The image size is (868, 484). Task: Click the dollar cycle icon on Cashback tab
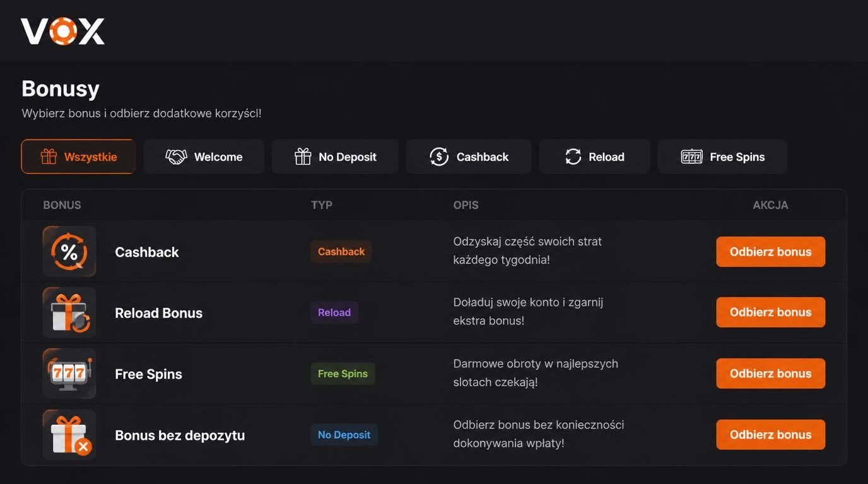(x=439, y=156)
